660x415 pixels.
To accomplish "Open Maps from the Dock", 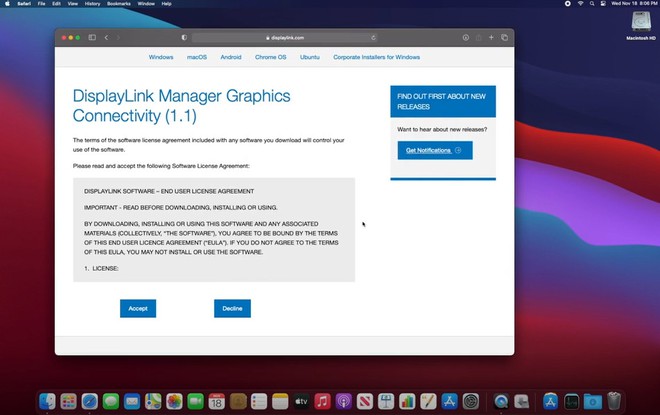I will pyautogui.click(x=153, y=402).
